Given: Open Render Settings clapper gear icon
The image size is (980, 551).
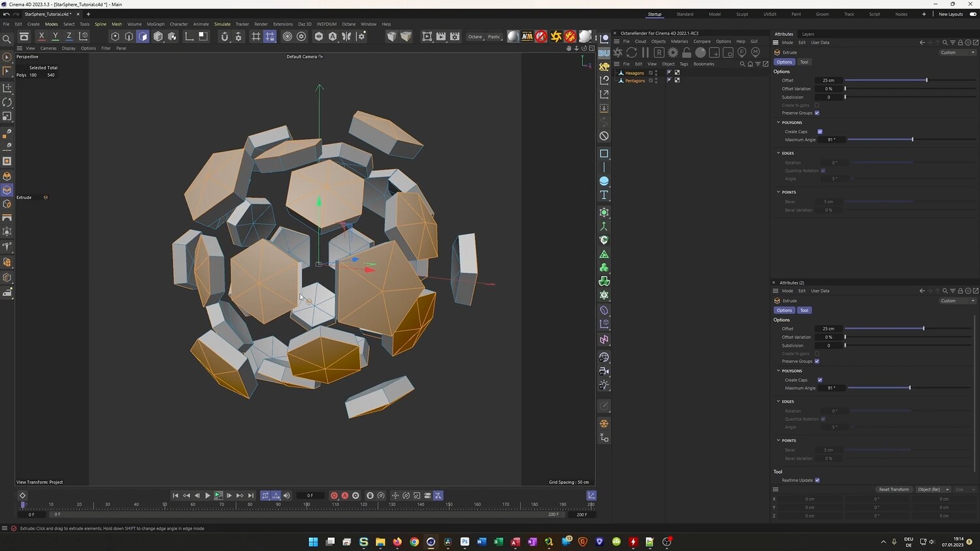Looking at the screenshot, I should coord(455,37).
